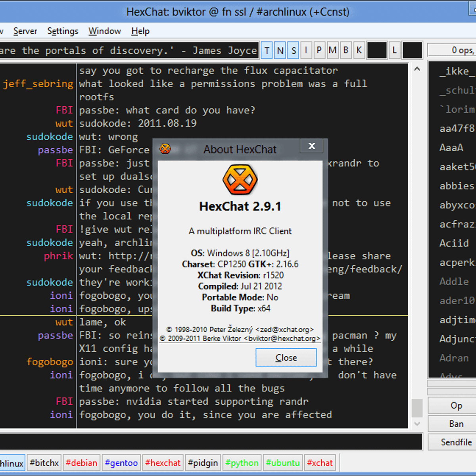Open the Server menu

pos(25,31)
